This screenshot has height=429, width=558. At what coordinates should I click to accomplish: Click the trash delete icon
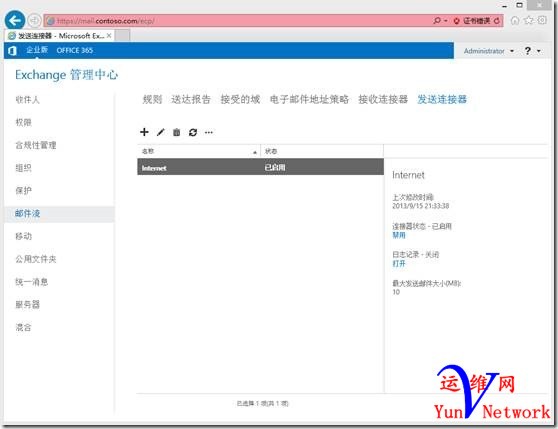point(177,133)
